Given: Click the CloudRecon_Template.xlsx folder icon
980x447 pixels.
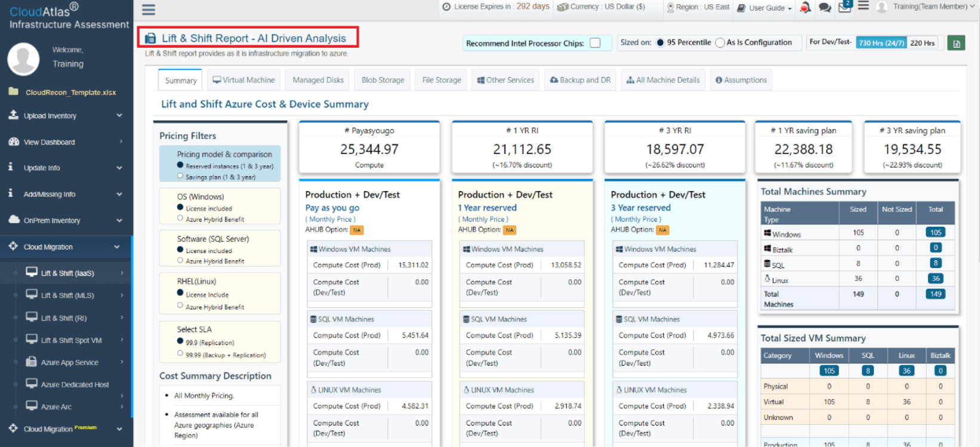Looking at the screenshot, I should (x=13, y=91).
